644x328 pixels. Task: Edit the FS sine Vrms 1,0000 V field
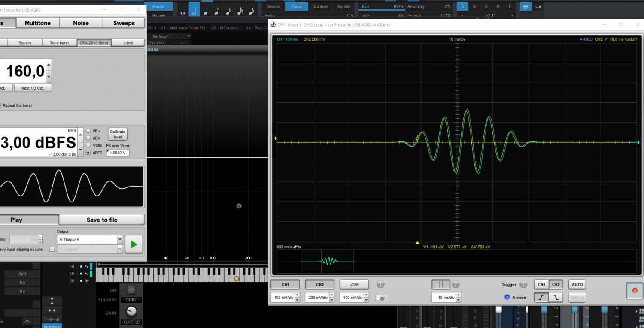[x=118, y=153]
